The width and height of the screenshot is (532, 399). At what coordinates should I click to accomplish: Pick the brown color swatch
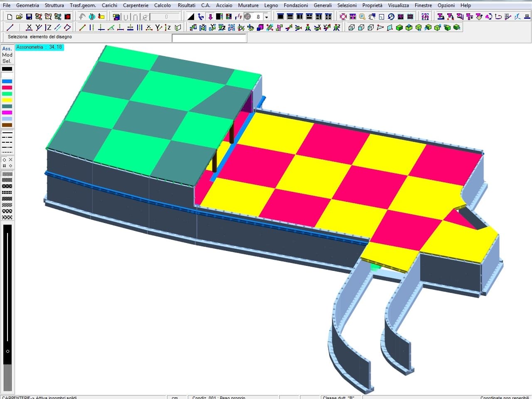(7, 125)
